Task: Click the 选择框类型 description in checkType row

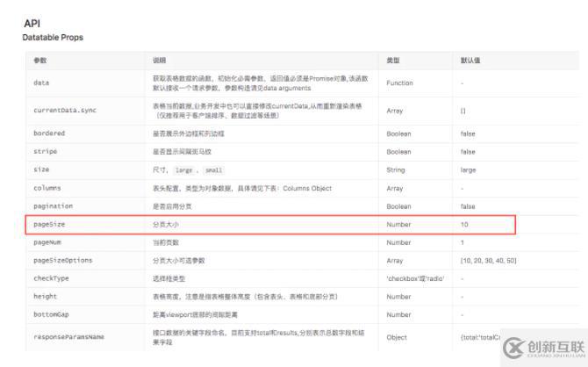Action: coord(169,278)
